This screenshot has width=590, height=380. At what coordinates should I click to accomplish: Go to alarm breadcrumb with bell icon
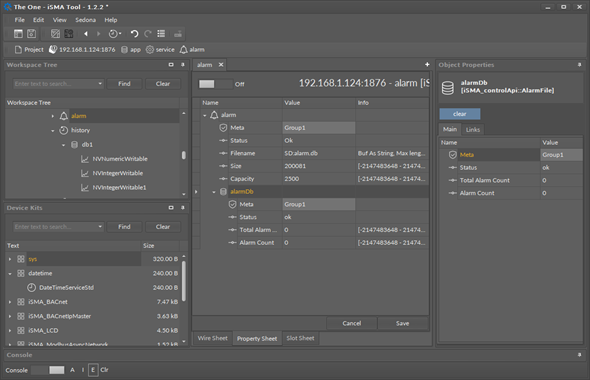[x=192, y=50]
